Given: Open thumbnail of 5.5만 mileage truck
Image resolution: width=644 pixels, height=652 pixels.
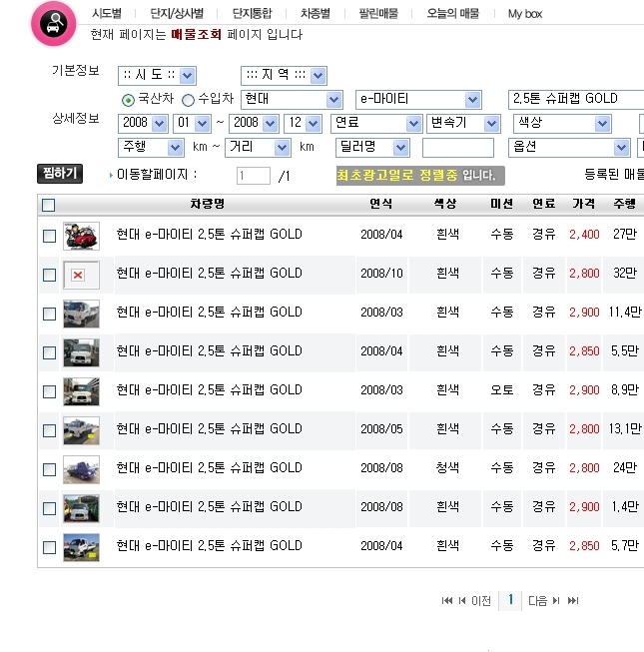Looking at the screenshot, I should 81,352.
